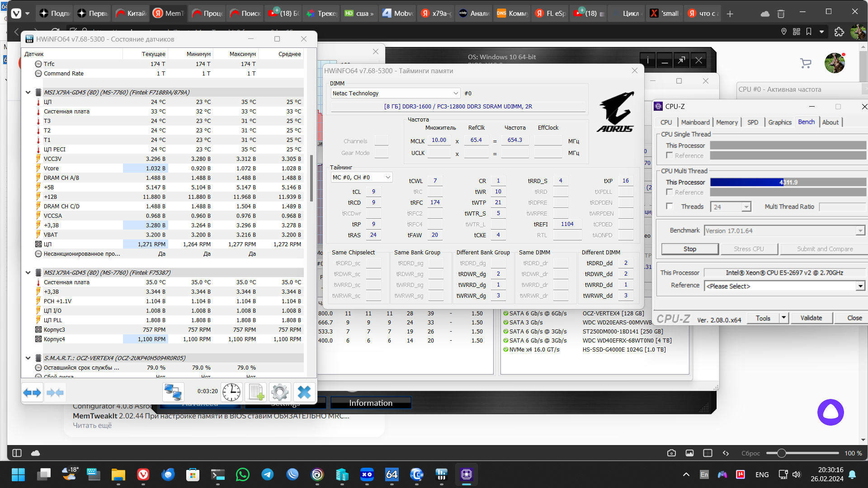Click browser extensions puzzle icon
This screenshot has height=488, width=868.
[x=839, y=32]
